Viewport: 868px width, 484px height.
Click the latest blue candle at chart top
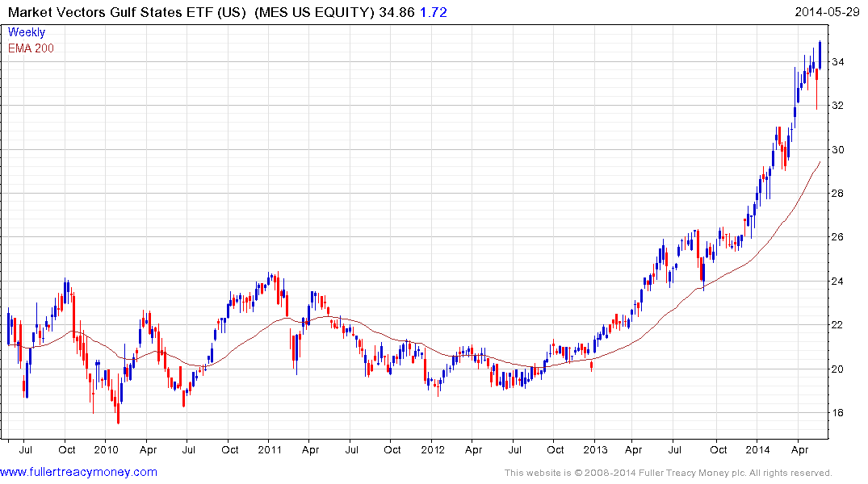pyautogui.click(x=820, y=55)
